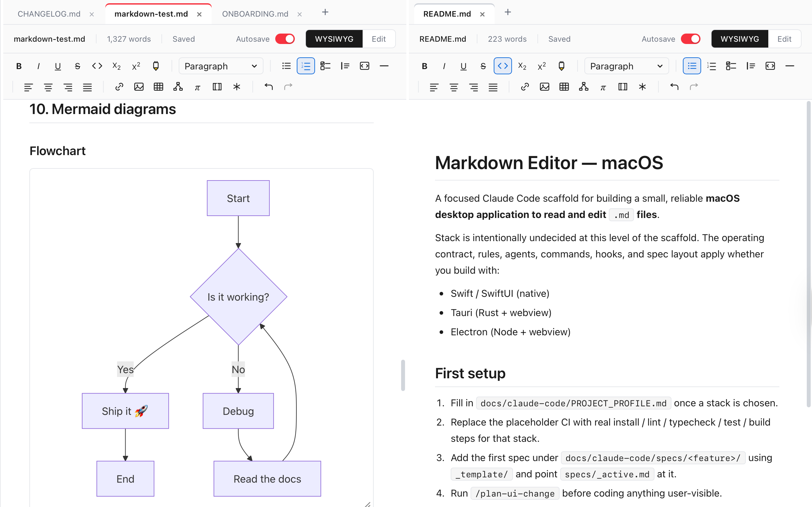Toggle Underline in the markdown-test.md toolbar
Image resolution: width=812 pixels, height=507 pixels.
tap(58, 66)
